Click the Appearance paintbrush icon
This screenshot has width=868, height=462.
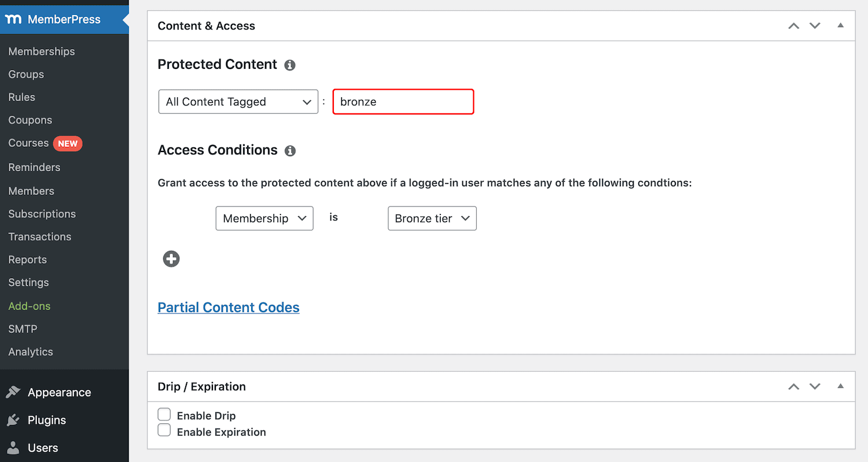tap(13, 393)
